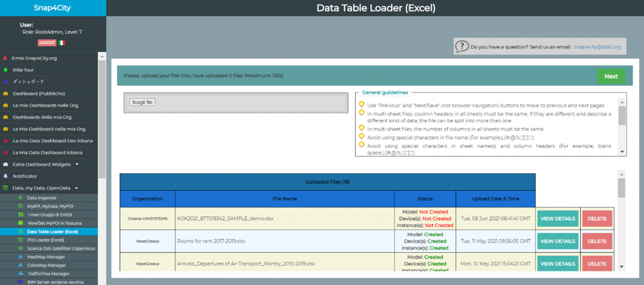Click the Data Inspector icon in sidebar

(x=20, y=198)
